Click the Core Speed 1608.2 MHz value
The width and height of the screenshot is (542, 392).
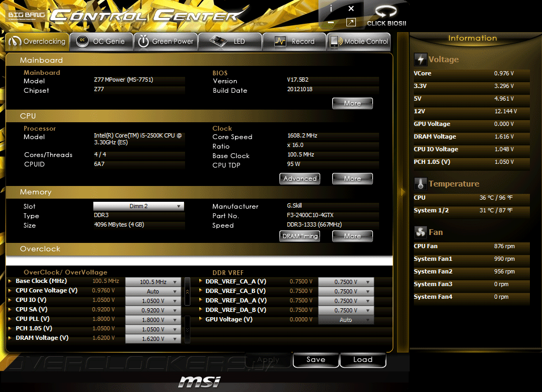pos(302,136)
